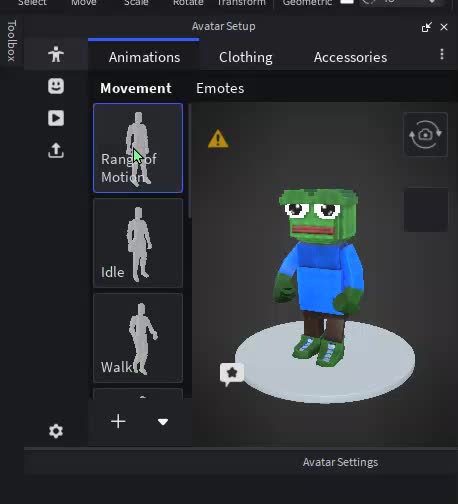Select the Emotes sub-tab
Viewport: 458px width, 504px height.
220,88
